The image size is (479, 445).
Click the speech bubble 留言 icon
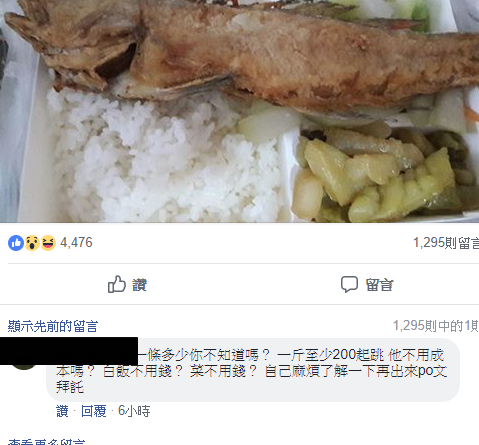[349, 284]
